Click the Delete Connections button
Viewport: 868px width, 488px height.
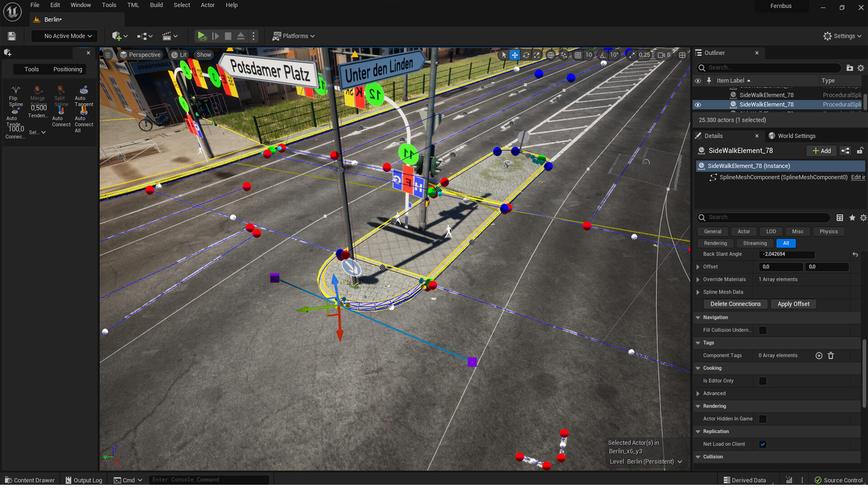735,304
